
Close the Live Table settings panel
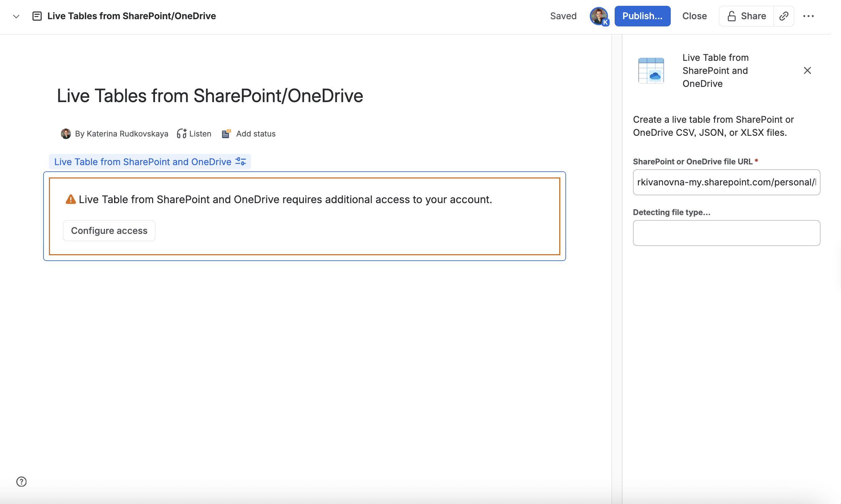pyautogui.click(x=807, y=71)
